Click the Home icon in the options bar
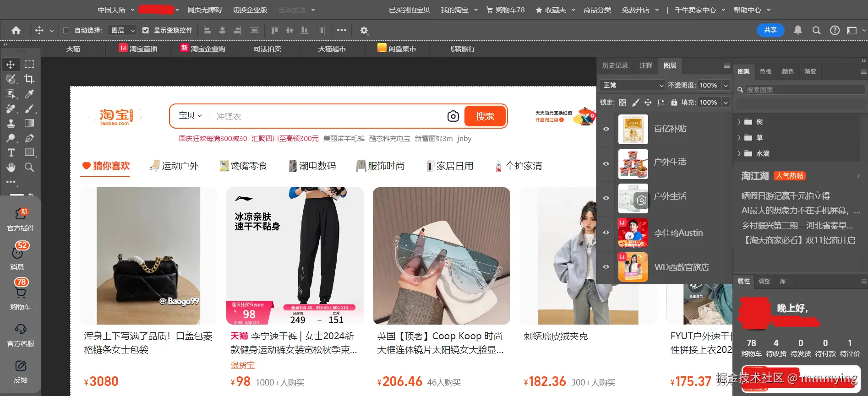868x396 pixels. 16,30
